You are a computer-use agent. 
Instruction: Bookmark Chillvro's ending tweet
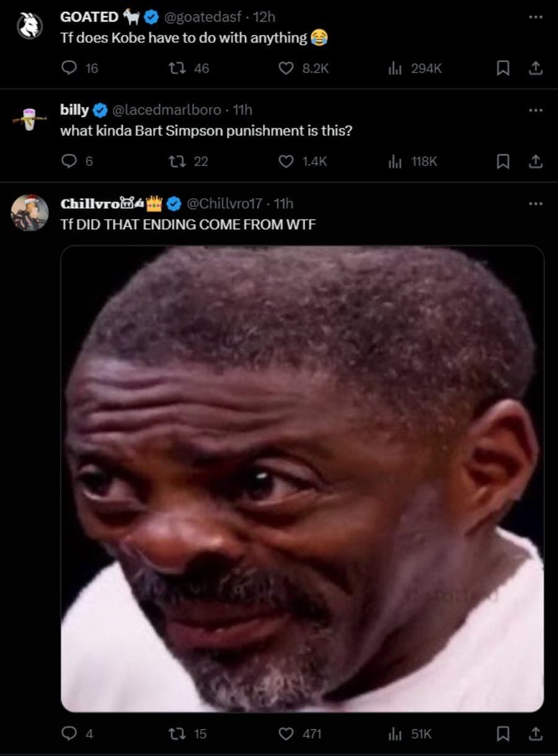click(503, 734)
